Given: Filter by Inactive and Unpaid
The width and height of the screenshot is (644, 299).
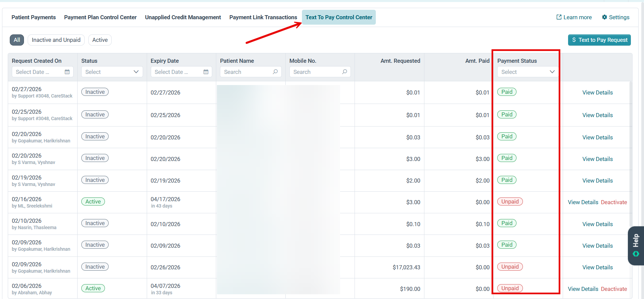Looking at the screenshot, I should pos(56,40).
